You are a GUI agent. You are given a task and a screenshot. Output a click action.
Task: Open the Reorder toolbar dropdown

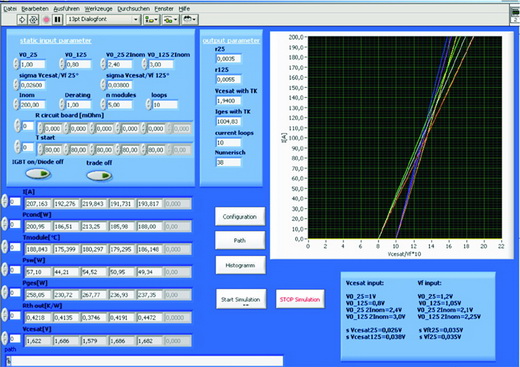pyautogui.click(x=190, y=20)
